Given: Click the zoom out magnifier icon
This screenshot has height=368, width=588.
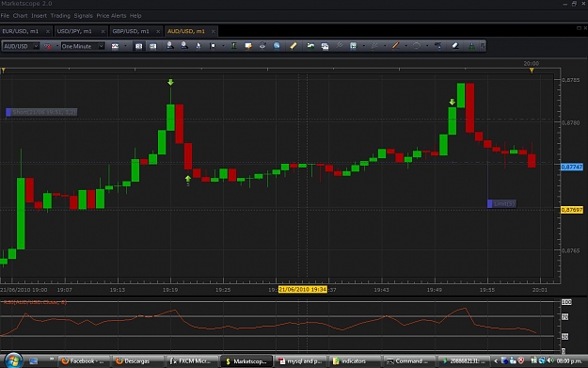Looking at the screenshot, I should [x=184, y=46].
